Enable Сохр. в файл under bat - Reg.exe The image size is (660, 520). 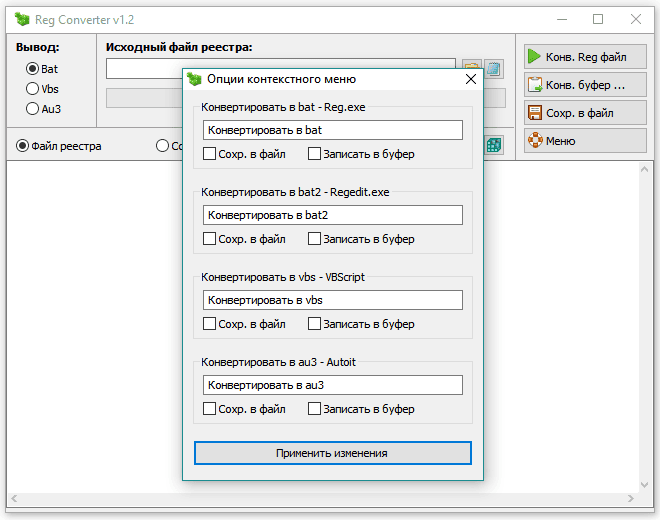pyautogui.click(x=209, y=154)
